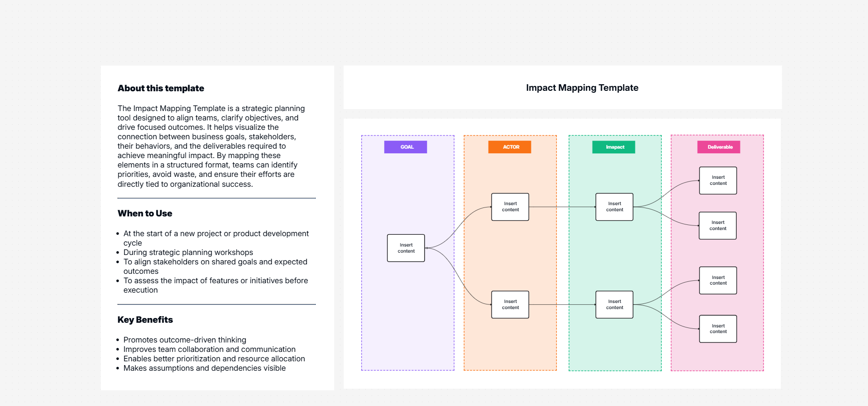Select the purple GOAL label
Image resolution: width=868 pixels, height=406 pixels.
tap(405, 147)
